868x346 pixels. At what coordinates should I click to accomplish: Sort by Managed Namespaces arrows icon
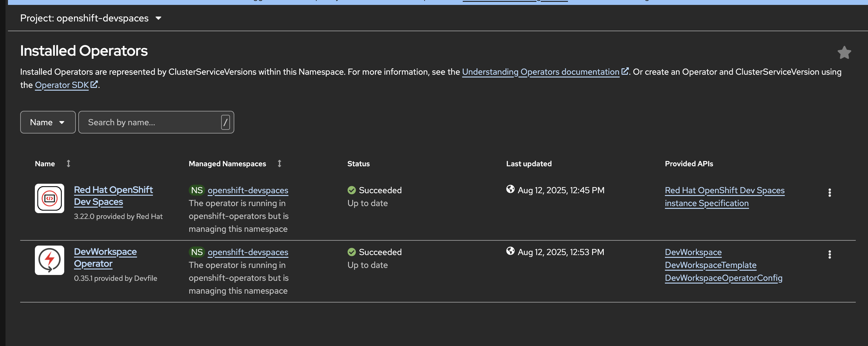(279, 164)
